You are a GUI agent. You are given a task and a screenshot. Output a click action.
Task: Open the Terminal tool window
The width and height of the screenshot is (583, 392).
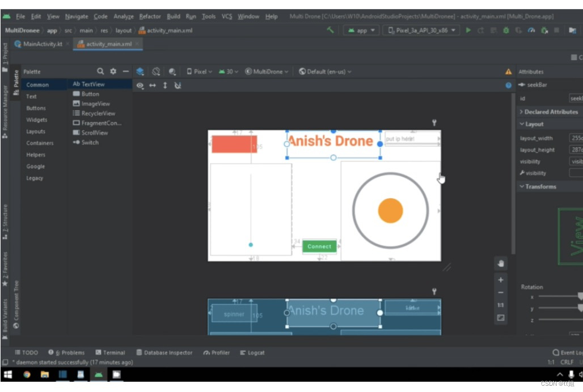click(x=110, y=352)
